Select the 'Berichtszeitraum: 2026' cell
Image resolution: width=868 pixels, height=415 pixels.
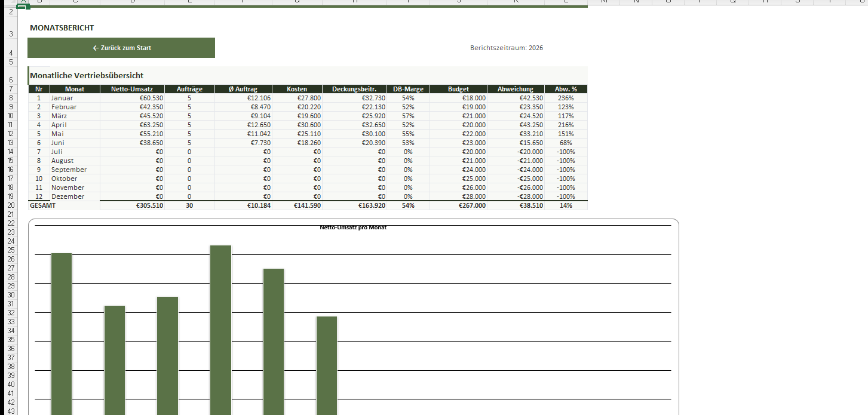[x=506, y=48]
